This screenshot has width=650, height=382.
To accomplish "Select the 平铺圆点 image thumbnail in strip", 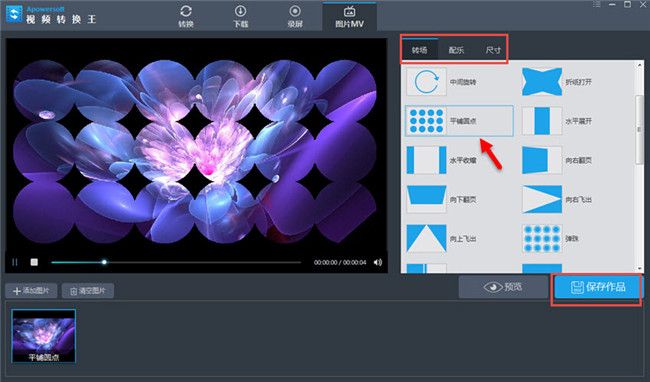I will [44, 336].
